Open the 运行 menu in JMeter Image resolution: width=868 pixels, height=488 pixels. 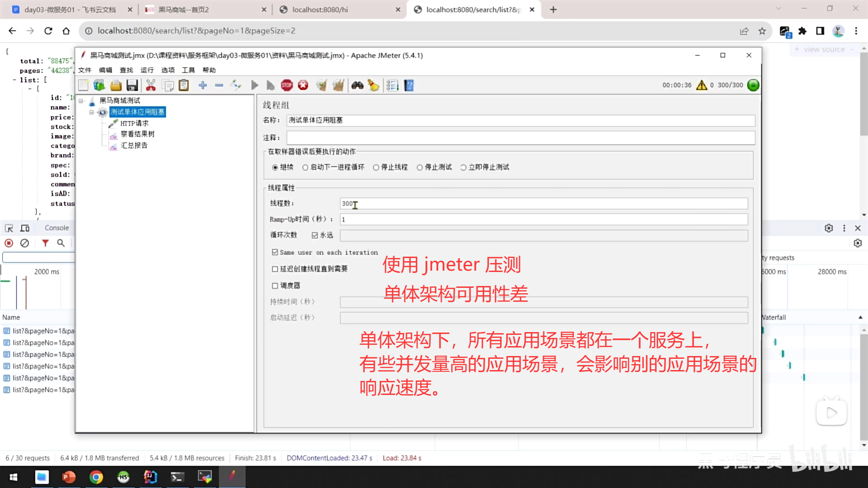[x=146, y=70]
